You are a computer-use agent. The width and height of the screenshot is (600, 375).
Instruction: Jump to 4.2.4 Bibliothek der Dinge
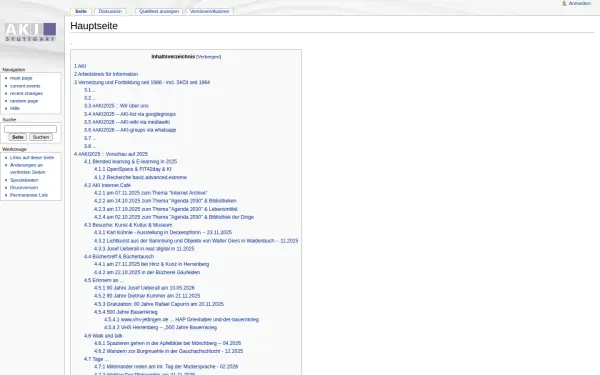pos(174,217)
